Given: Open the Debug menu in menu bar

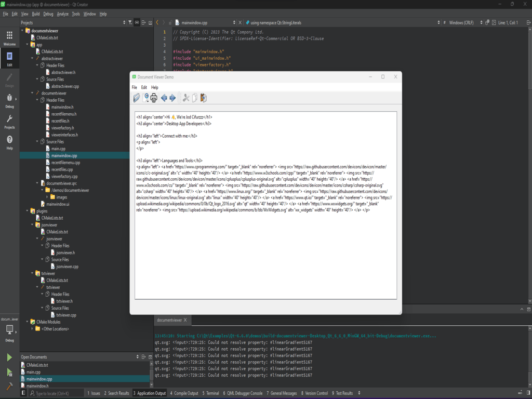Looking at the screenshot, I should [48, 14].
